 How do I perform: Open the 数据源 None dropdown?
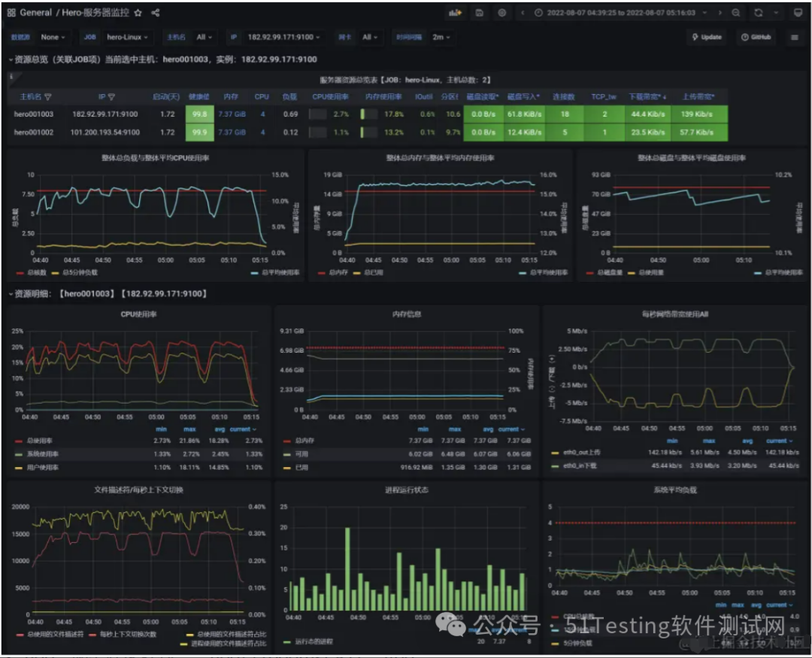click(x=53, y=37)
